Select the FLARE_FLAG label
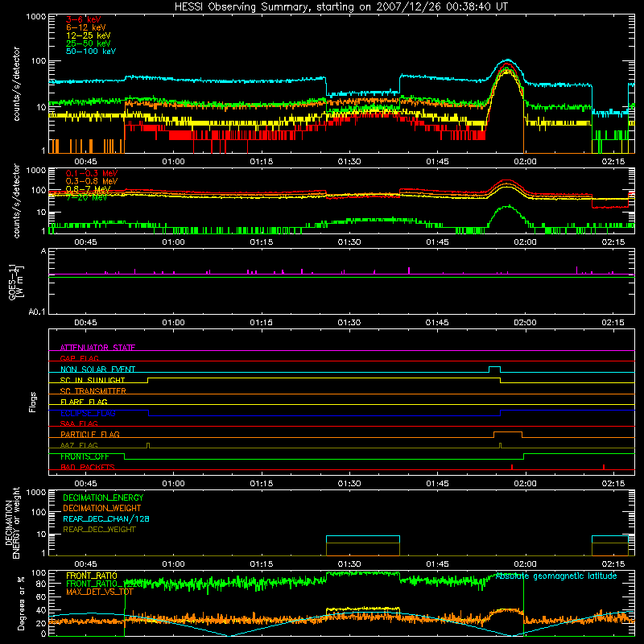 (x=84, y=402)
